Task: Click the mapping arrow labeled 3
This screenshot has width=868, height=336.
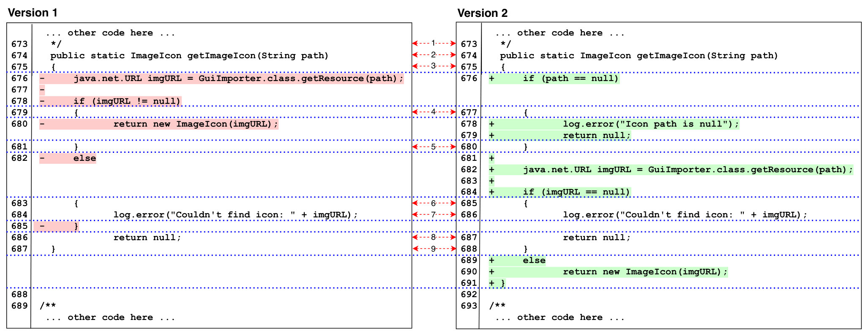Action: pos(434,66)
